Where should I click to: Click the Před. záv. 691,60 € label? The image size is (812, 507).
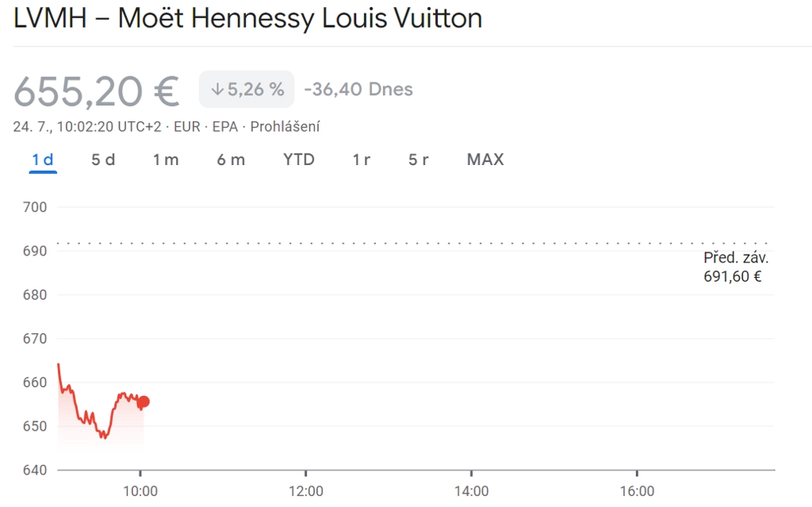click(x=735, y=267)
